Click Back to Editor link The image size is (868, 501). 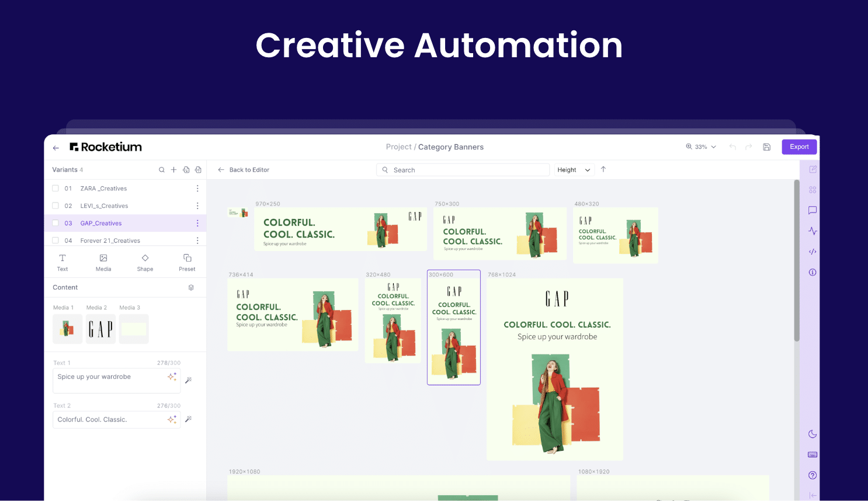tap(244, 170)
